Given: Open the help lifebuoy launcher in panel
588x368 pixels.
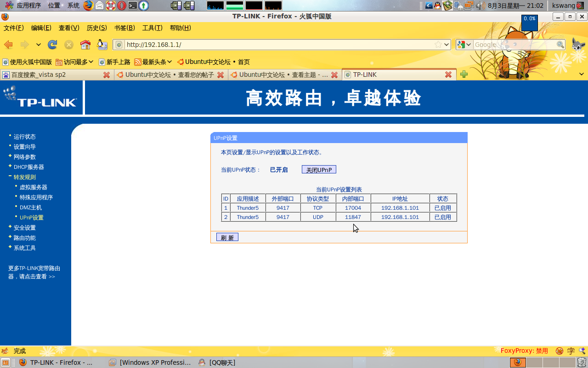Looking at the screenshot, I should (x=110, y=6).
